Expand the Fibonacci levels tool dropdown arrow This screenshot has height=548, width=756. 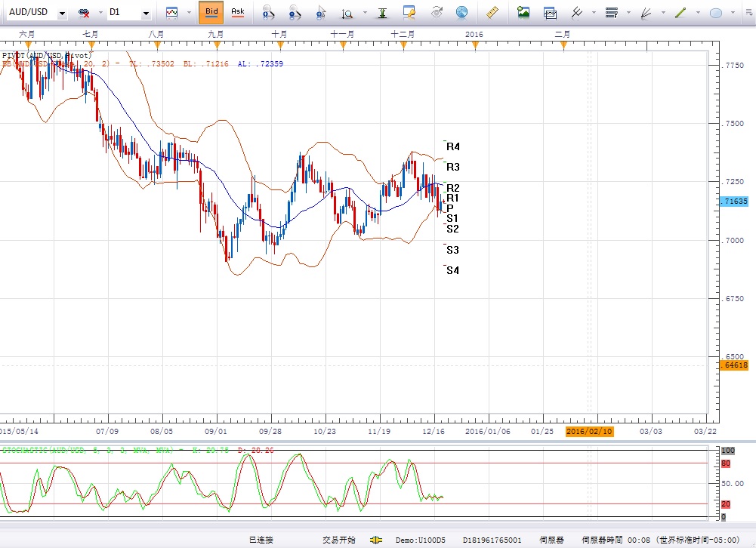click(x=628, y=13)
